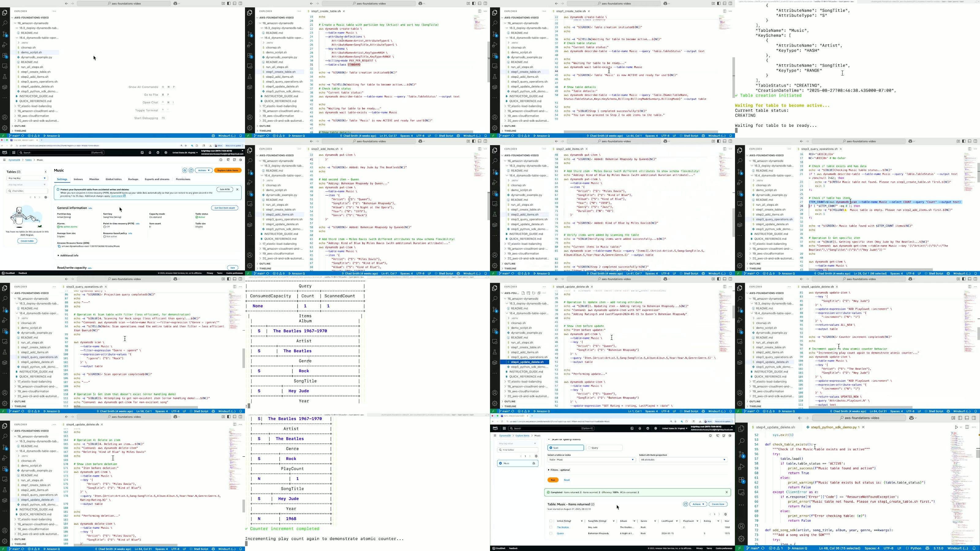Screen dimensions: 980x551
Task: Open the 'All attributes' projection dropdown
Action: [683, 460]
